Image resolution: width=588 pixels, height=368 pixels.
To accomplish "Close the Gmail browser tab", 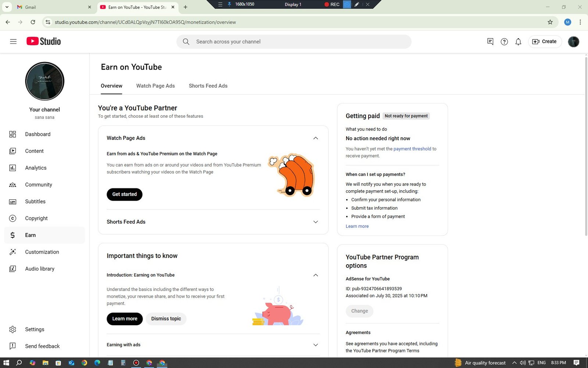I will point(89,7).
